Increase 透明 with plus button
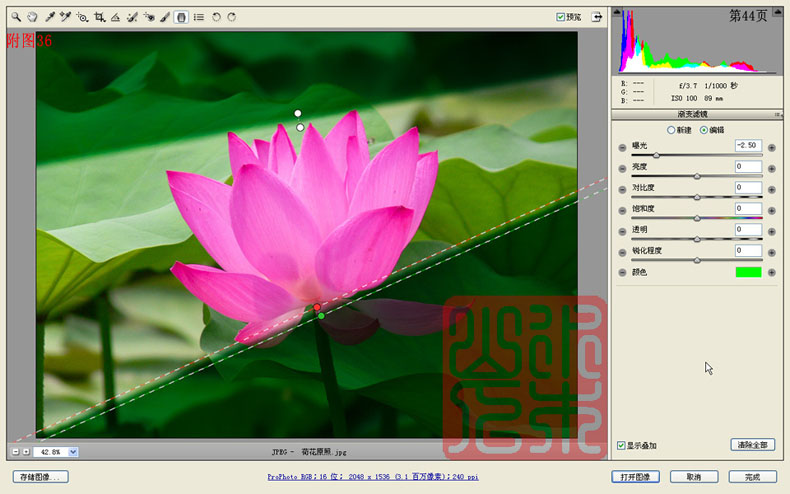Screen dimensions: 790x494 pos(772,231)
